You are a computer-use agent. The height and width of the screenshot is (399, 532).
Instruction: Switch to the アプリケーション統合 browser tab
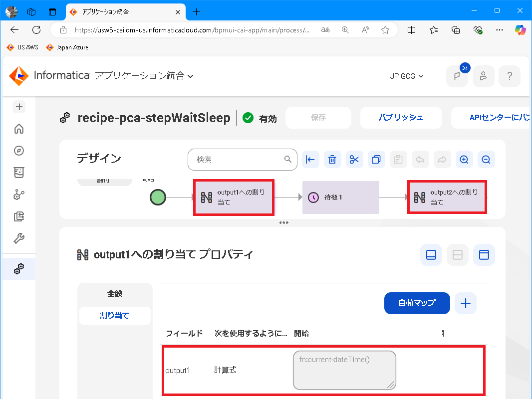tap(126, 12)
